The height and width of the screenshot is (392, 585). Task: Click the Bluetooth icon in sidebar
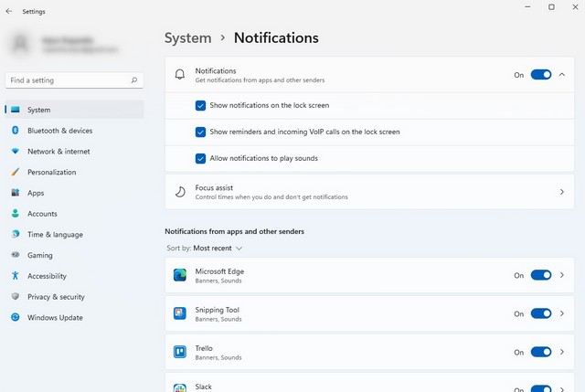[x=16, y=130]
